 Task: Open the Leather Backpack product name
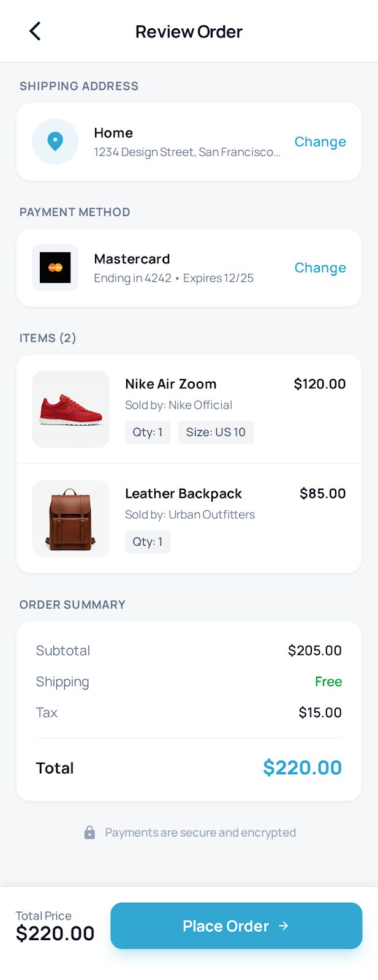coord(183,494)
